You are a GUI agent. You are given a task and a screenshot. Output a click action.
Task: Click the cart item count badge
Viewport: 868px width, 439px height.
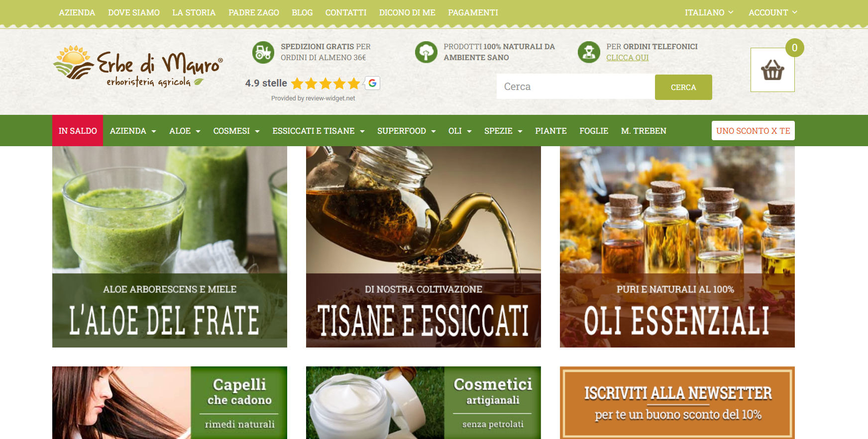[794, 48]
